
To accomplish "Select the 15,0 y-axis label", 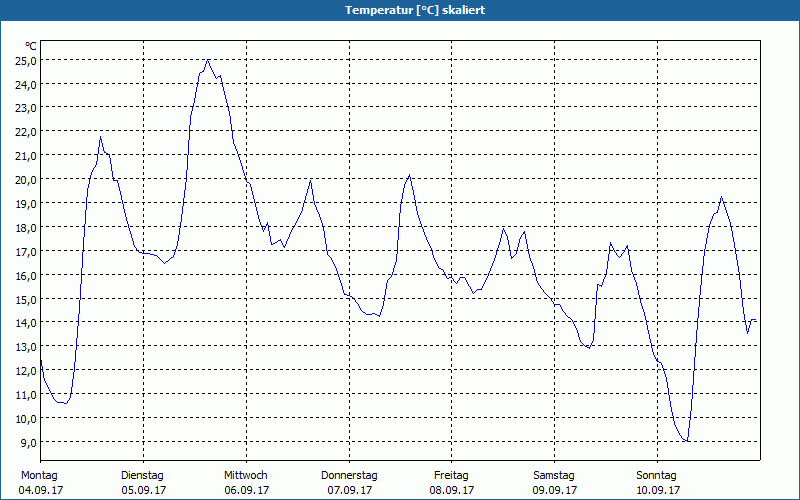I will [26, 299].
